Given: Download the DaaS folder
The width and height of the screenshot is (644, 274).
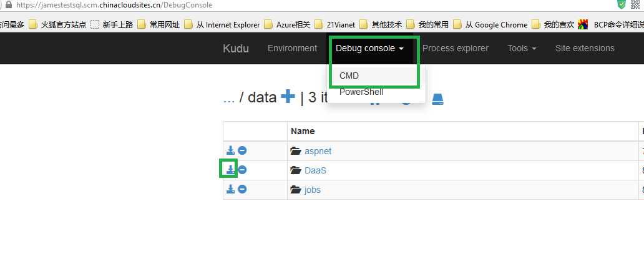Looking at the screenshot, I should (230, 169).
